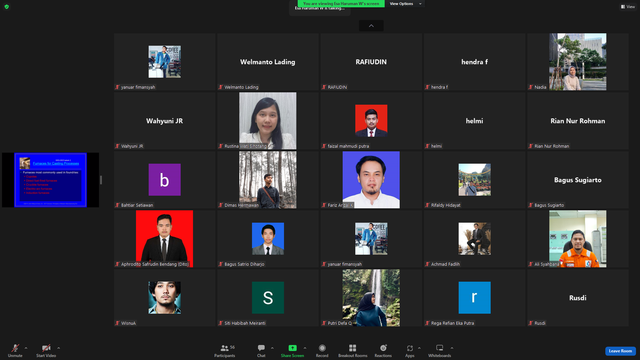Select Dimas Hermawan's forest photo tile
The image size is (640, 360).
[x=268, y=180]
